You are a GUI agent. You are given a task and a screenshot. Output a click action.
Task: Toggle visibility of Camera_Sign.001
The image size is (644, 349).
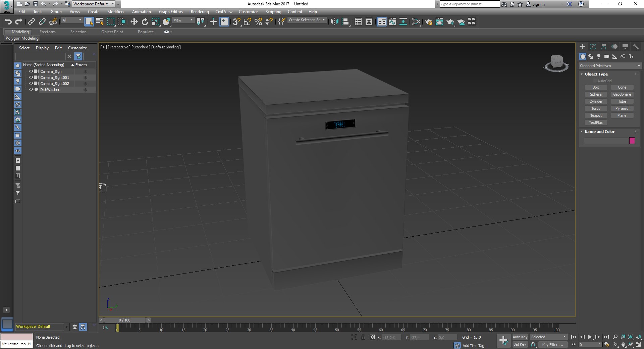click(31, 77)
